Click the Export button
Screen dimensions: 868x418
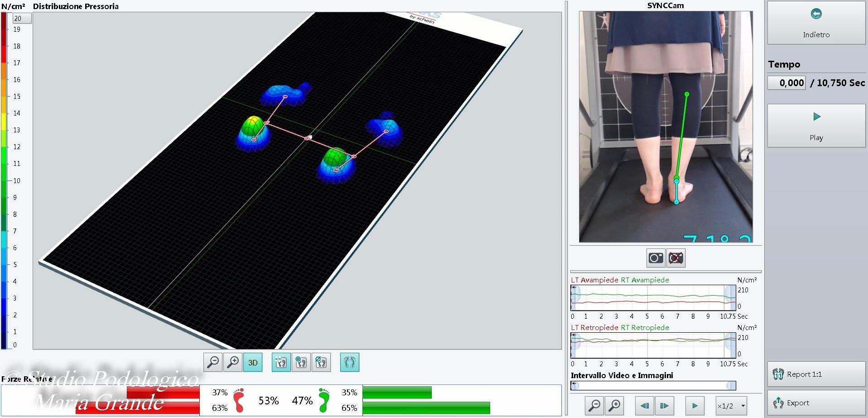tap(816, 403)
